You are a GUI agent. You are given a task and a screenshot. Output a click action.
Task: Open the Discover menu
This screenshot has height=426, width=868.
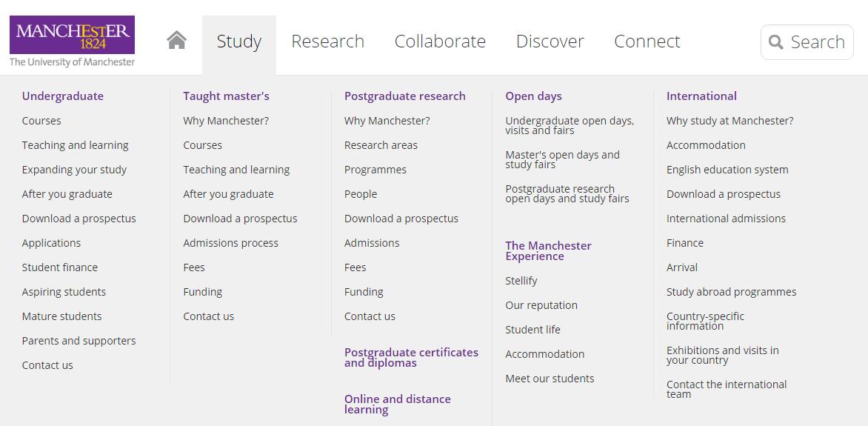point(550,41)
